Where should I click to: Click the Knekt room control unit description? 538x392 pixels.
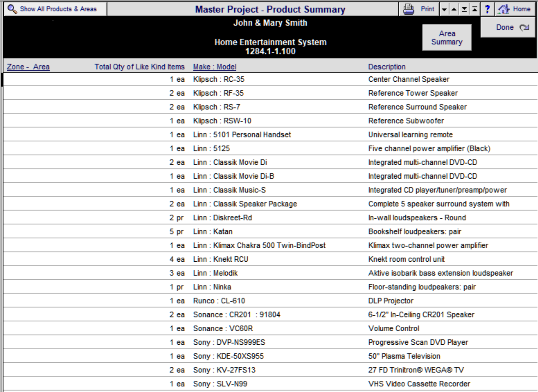pyautogui.click(x=406, y=259)
